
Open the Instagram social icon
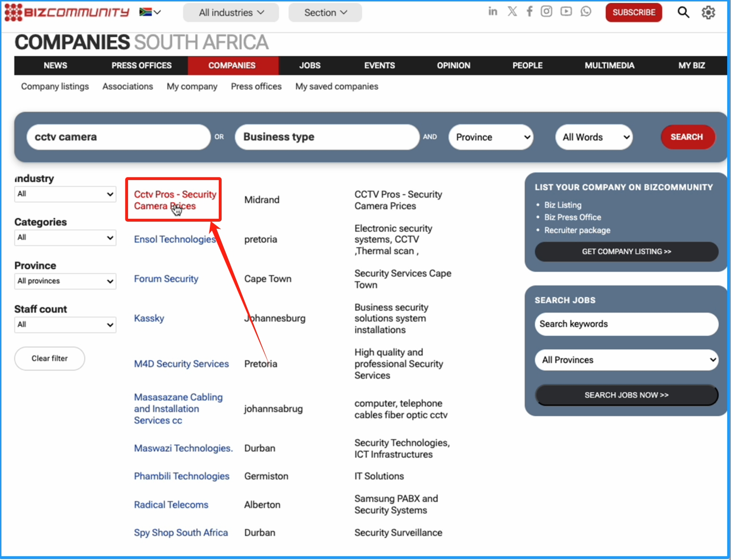click(x=546, y=11)
